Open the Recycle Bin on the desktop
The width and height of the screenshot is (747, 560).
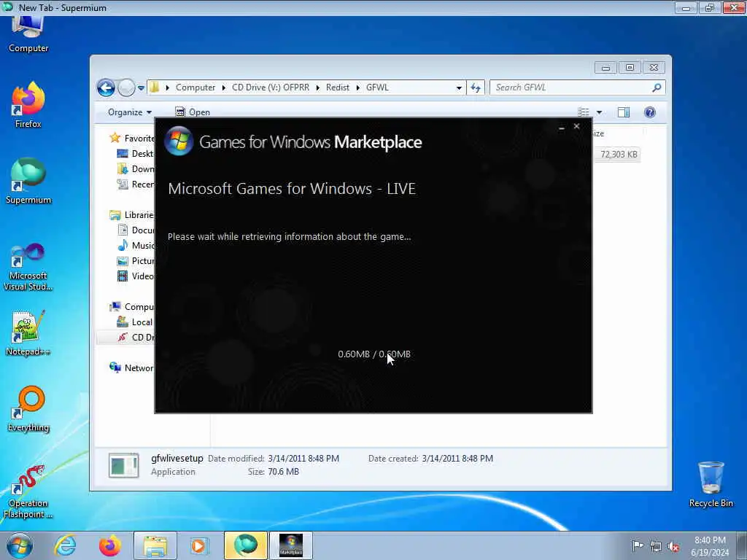coord(711,484)
